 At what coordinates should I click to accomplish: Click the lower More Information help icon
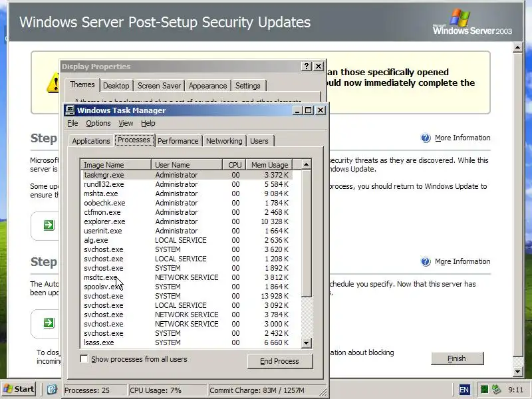coord(426,261)
